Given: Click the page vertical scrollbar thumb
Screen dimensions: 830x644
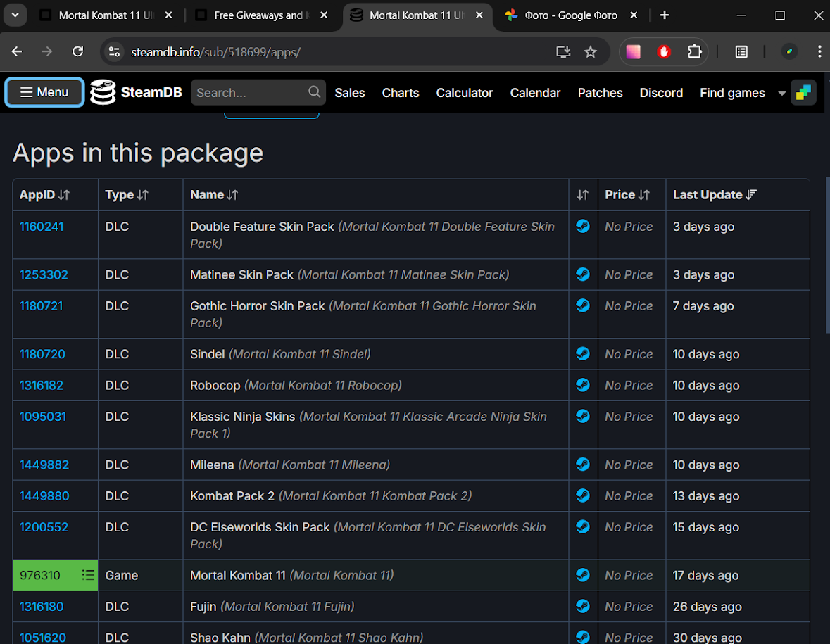Looking at the screenshot, I should [x=826, y=255].
